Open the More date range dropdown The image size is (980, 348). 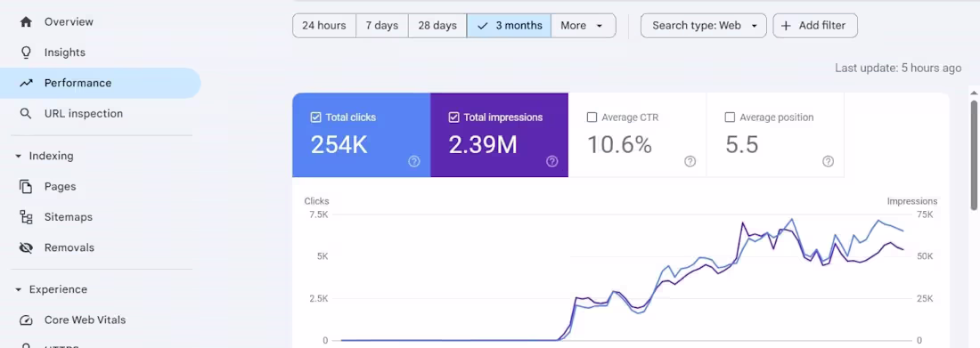point(584,26)
